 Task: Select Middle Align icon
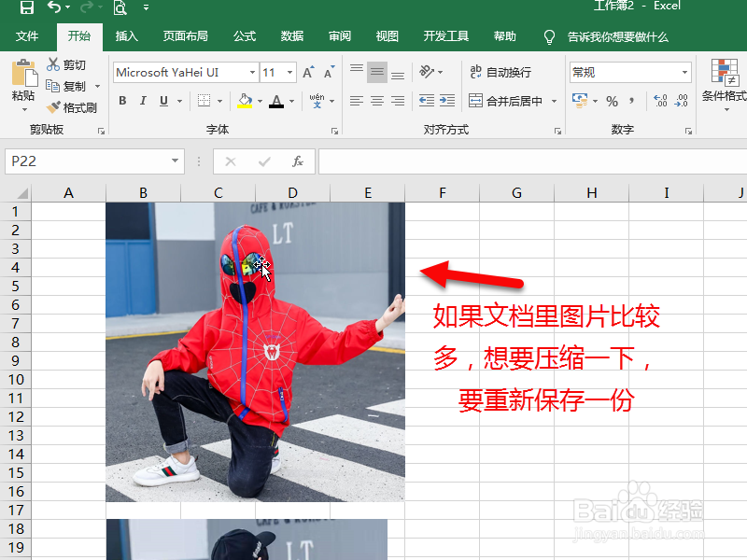point(377,72)
